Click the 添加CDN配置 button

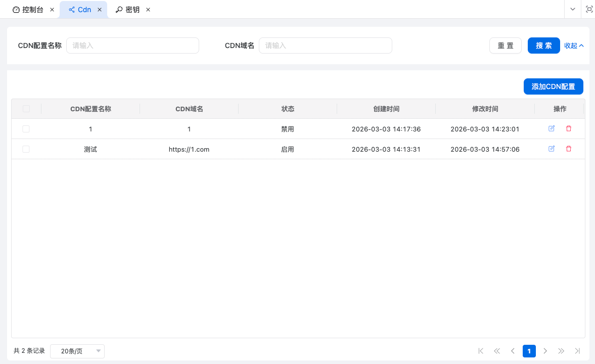553,86
